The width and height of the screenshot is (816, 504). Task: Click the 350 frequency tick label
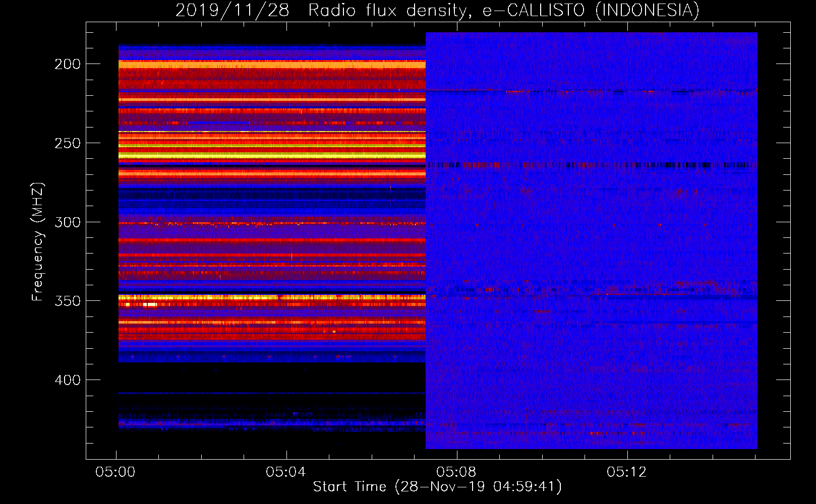tap(67, 301)
